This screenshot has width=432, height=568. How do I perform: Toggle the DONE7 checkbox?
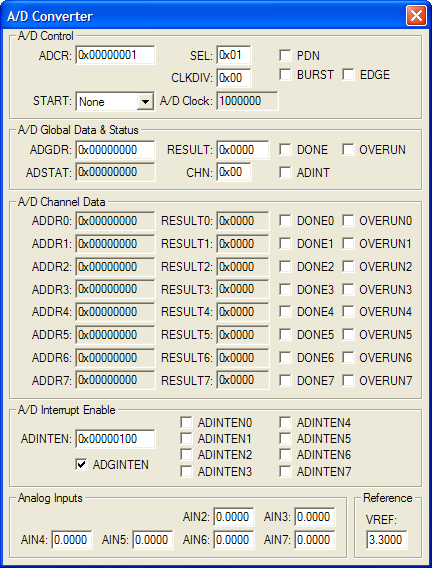click(285, 380)
